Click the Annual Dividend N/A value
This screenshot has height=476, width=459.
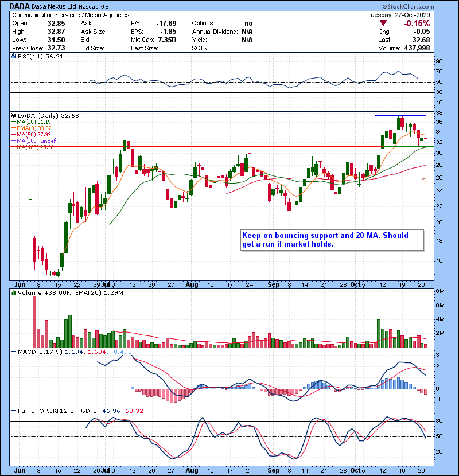pyautogui.click(x=247, y=32)
